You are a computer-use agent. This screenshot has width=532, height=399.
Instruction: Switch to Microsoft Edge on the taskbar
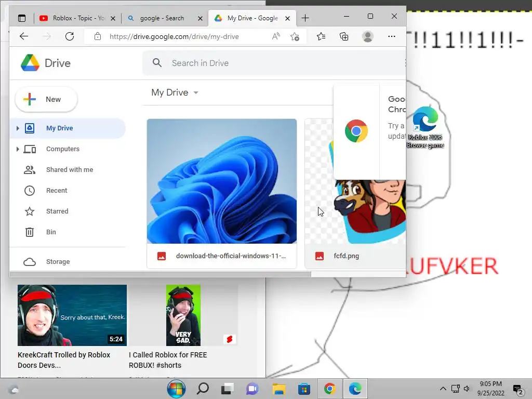click(355, 389)
